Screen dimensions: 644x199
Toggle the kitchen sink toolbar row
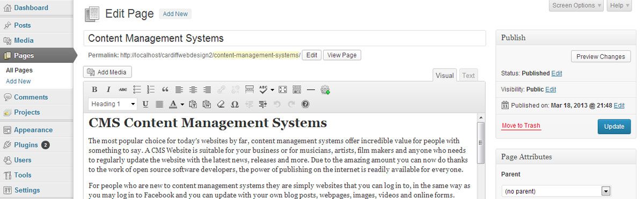coord(297,90)
